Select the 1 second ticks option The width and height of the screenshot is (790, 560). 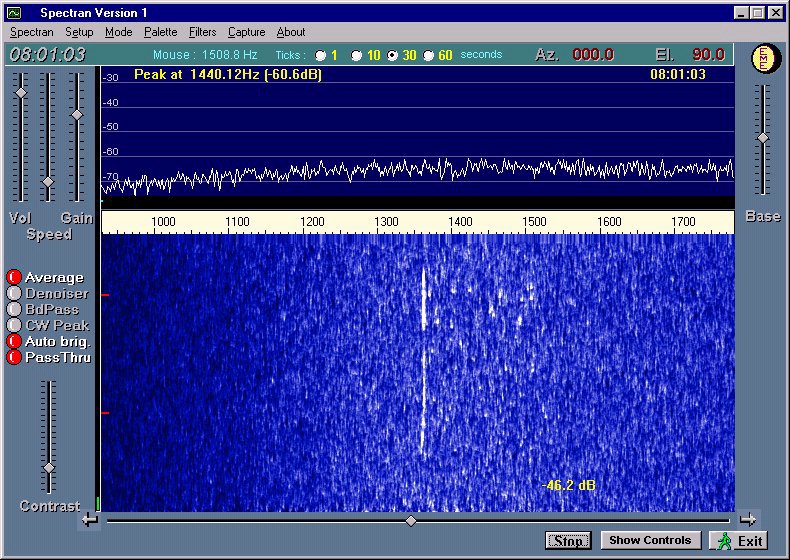320,56
